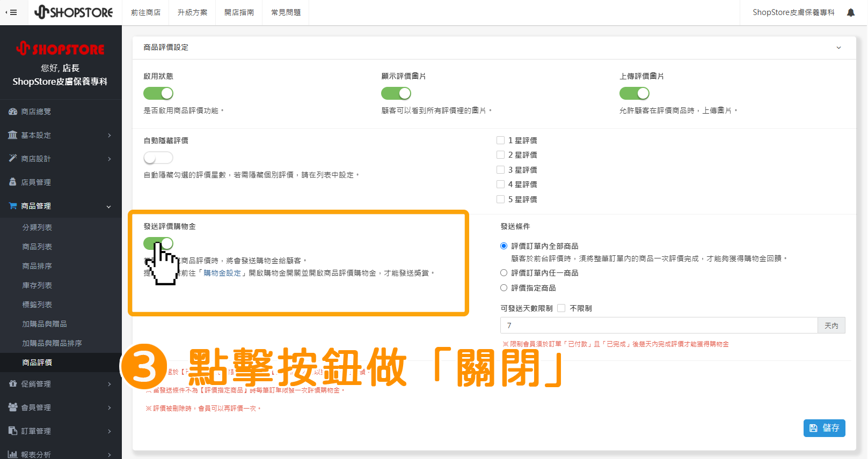Viewport: 868px width, 459px height.
Task: Click the ShopStore皮膚保養專科 account name
Action: click(x=793, y=12)
